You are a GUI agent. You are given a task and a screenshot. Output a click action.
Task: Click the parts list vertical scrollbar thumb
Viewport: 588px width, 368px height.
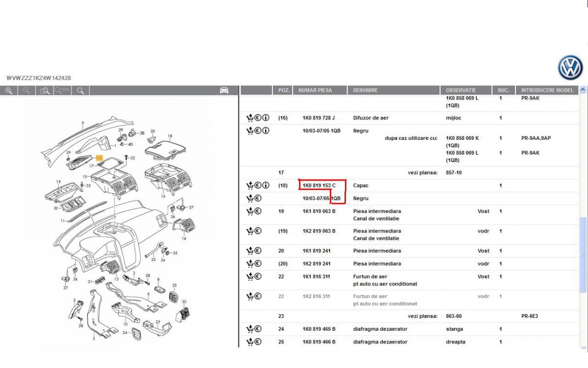[583, 254]
